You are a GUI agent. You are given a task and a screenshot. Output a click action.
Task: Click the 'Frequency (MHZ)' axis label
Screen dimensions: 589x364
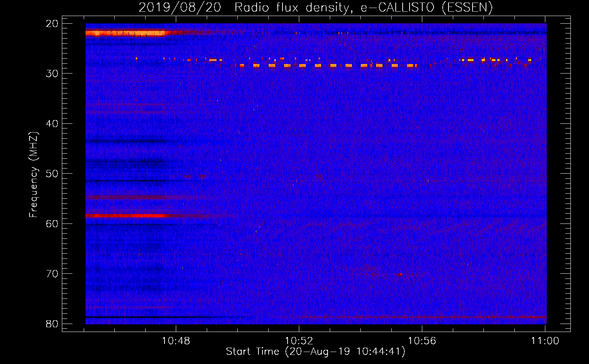click(33, 175)
